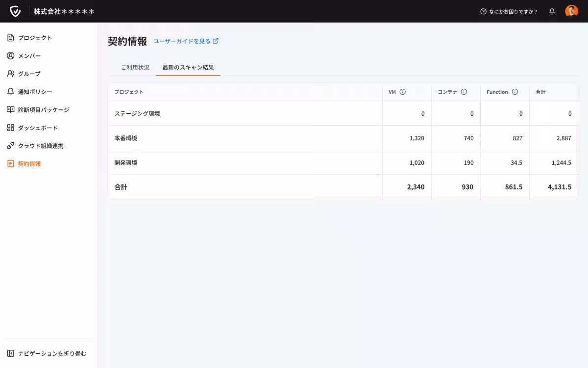Click the info icon next to VM column

[x=403, y=92]
